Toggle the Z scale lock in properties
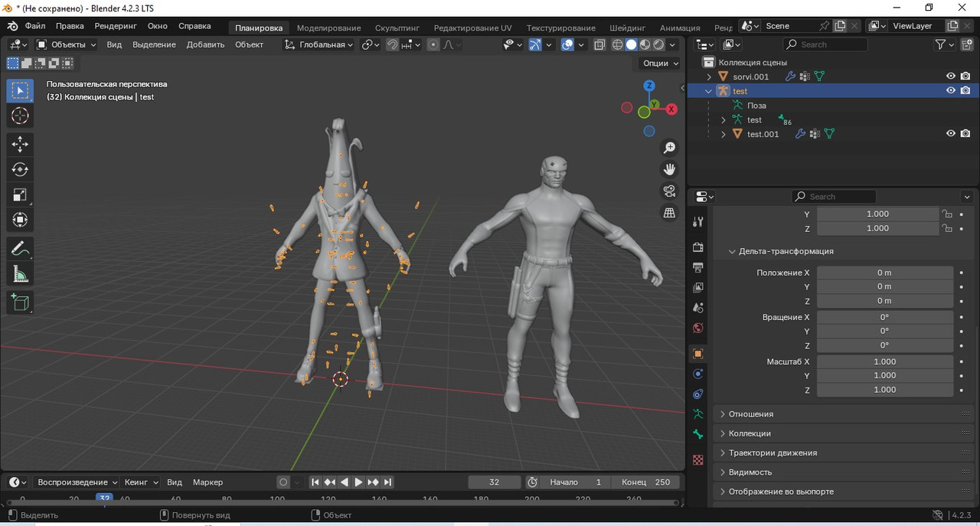 [947, 228]
